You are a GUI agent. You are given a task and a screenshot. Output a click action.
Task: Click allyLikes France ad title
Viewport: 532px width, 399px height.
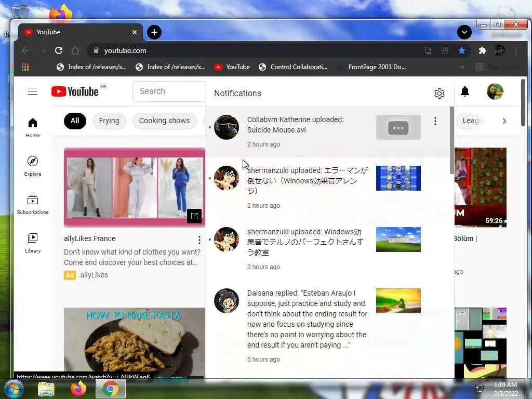click(x=89, y=238)
